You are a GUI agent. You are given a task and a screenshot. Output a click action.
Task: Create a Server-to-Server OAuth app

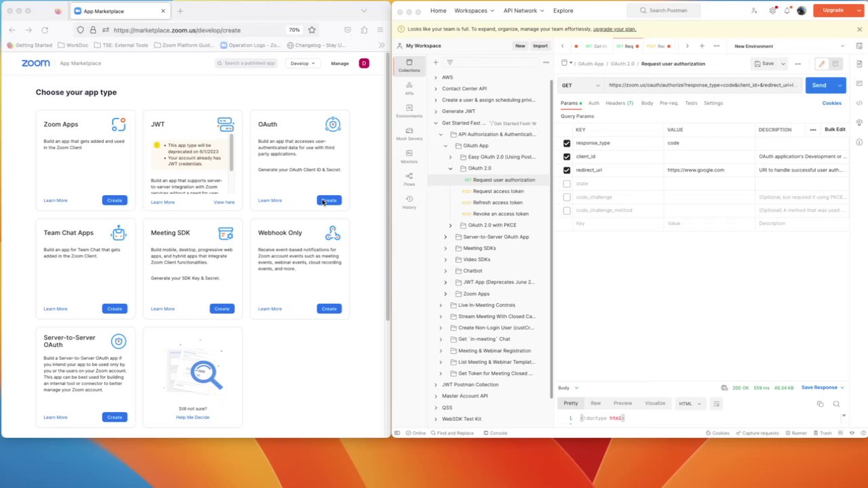pyautogui.click(x=115, y=418)
